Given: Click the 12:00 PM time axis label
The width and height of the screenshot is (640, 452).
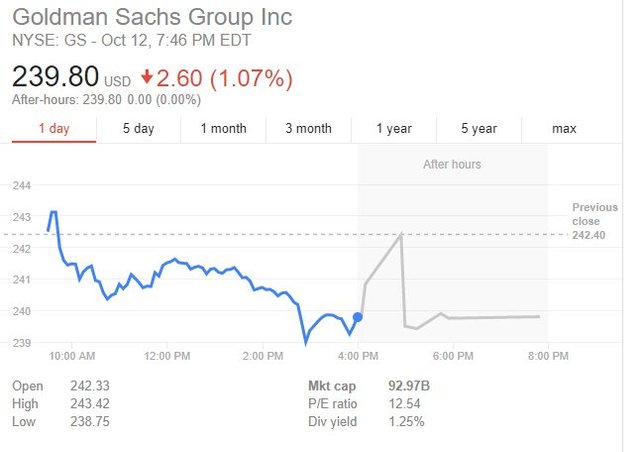Looking at the screenshot, I should [x=167, y=355].
